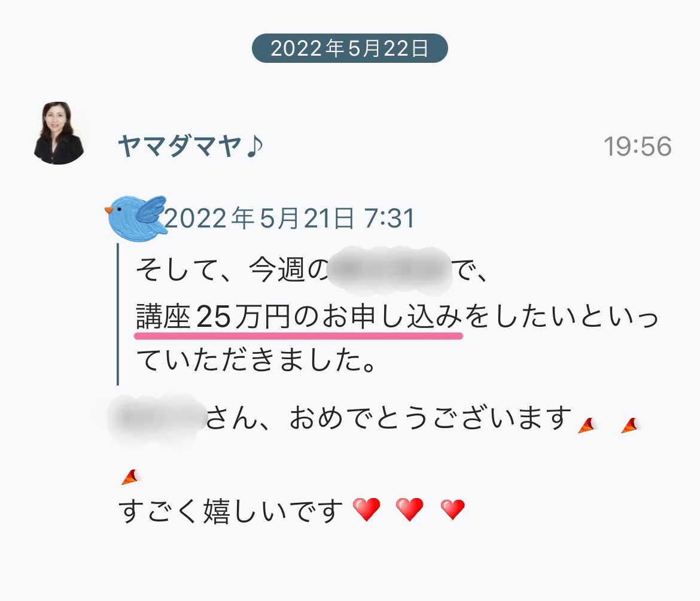Select the underlined text 講座25万円のお申し込み
The width and height of the screenshot is (700, 601).
click(x=299, y=317)
